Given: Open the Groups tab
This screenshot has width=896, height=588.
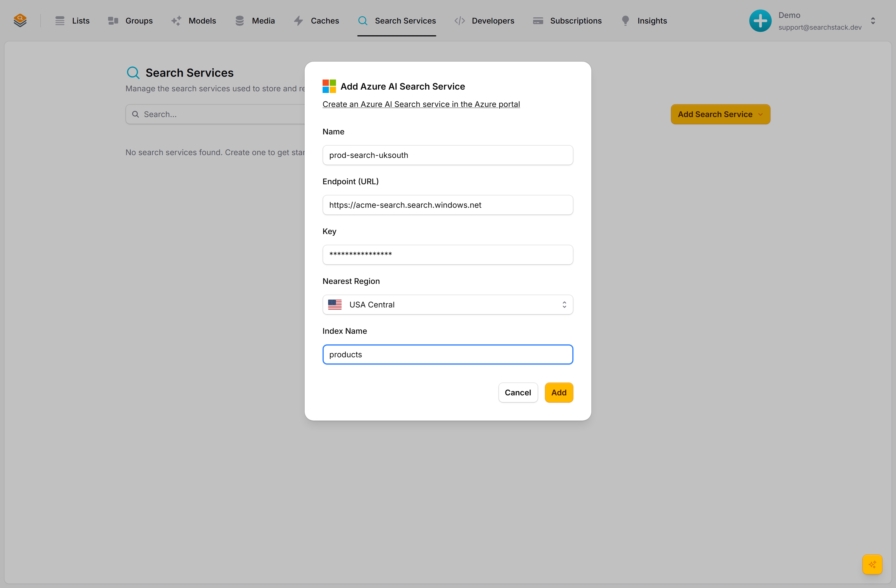Looking at the screenshot, I should pos(130,21).
